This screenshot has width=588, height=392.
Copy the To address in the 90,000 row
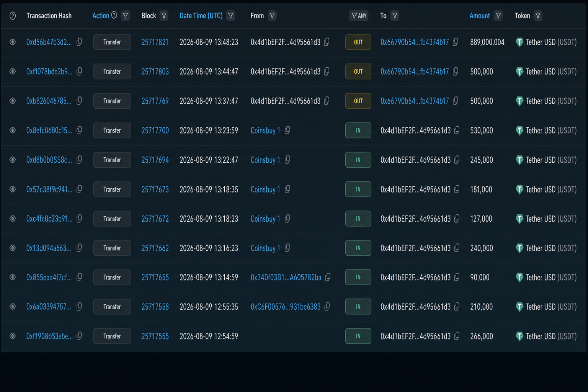point(457,277)
